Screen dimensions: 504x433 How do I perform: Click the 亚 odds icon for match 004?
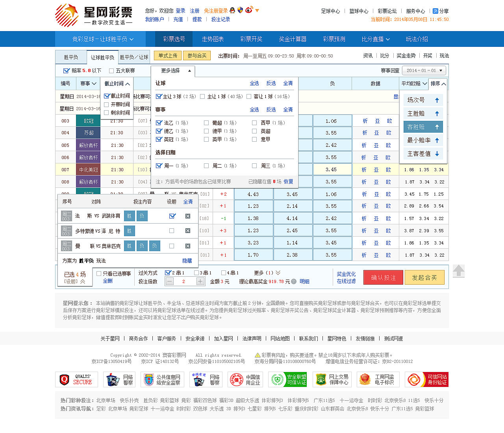coord(377,133)
